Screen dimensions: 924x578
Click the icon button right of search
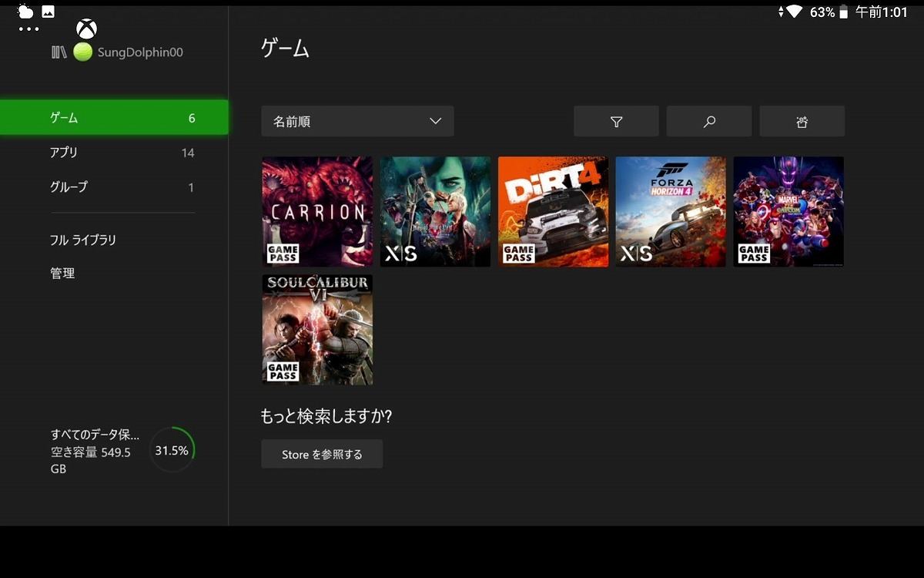tap(802, 121)
